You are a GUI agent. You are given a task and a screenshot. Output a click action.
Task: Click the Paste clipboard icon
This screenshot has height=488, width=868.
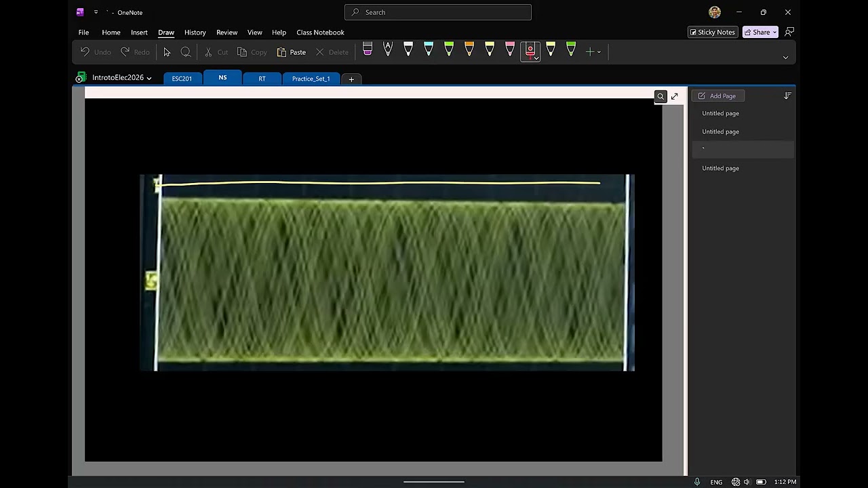281,52
